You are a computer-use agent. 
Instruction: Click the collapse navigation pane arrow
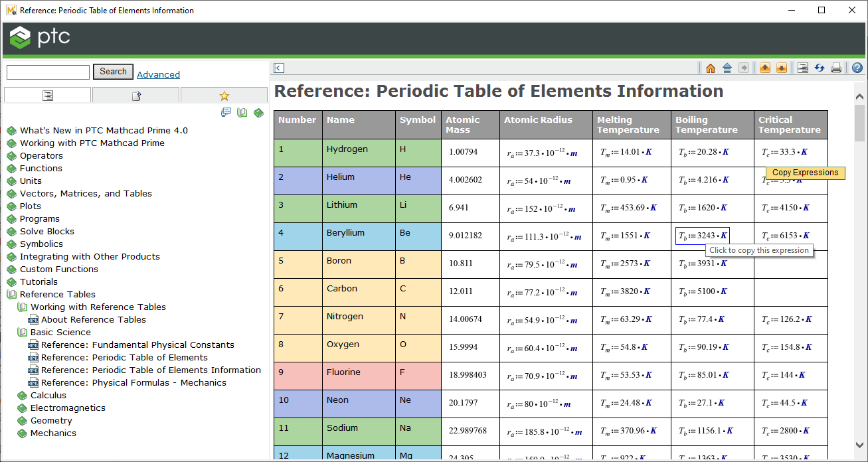(278, 68)
